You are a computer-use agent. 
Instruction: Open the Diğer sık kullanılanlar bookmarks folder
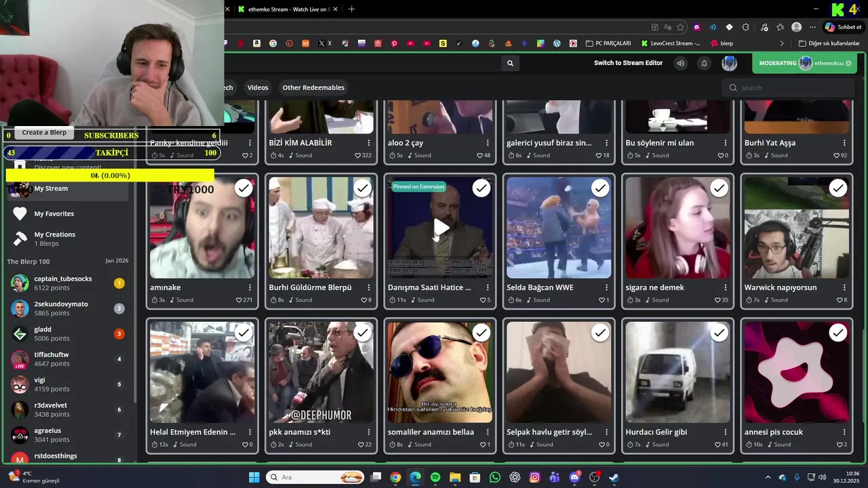pos(829,43)
